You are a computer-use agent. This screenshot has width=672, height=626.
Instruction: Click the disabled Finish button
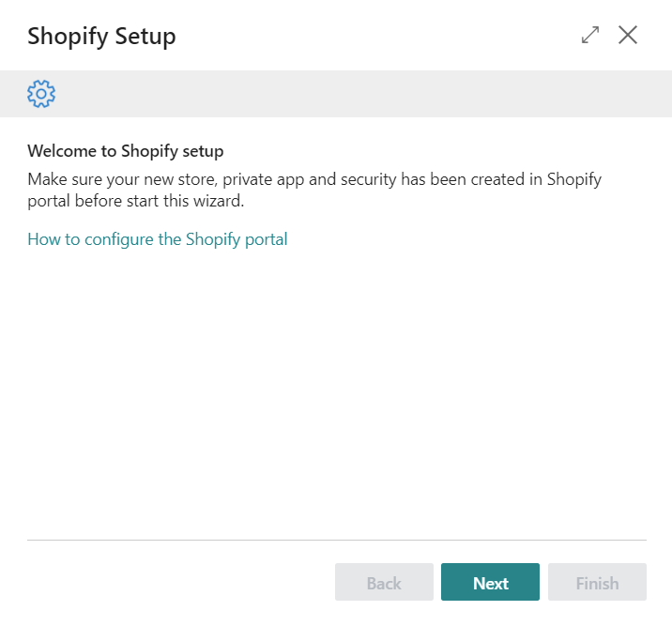(x=597, y=583)
